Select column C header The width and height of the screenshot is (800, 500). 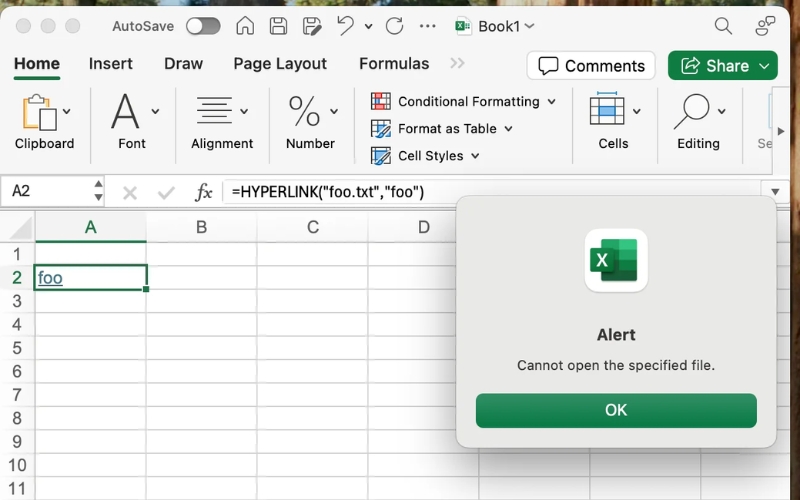pyautogui.click(x=313, y=227)
